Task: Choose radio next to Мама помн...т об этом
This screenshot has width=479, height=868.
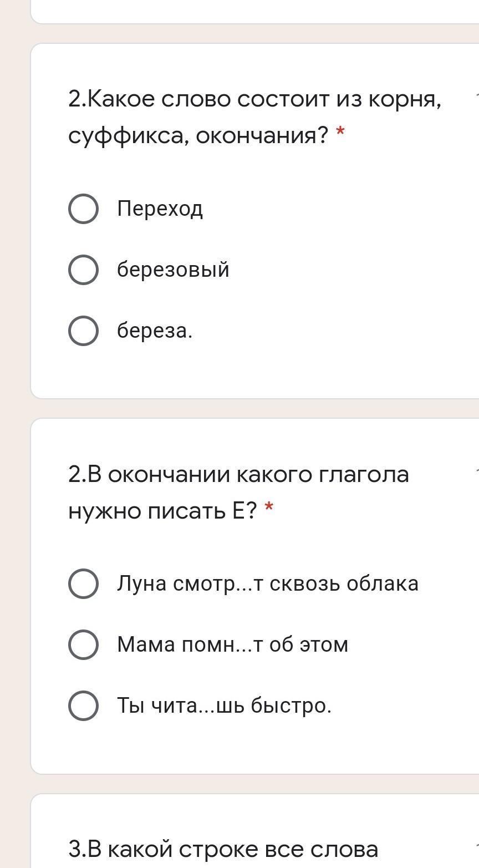Action: 84,644
